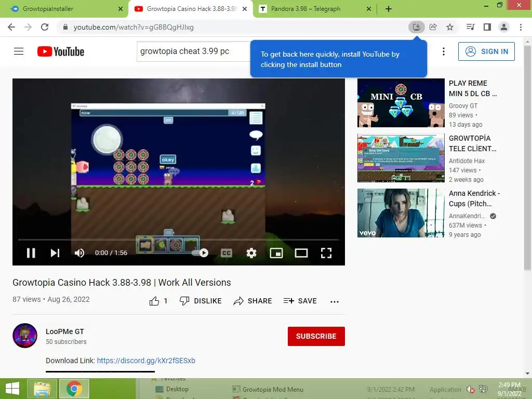Click the Install YouTube app icon
Screen dimensions: 532x399
pos(416,27)
